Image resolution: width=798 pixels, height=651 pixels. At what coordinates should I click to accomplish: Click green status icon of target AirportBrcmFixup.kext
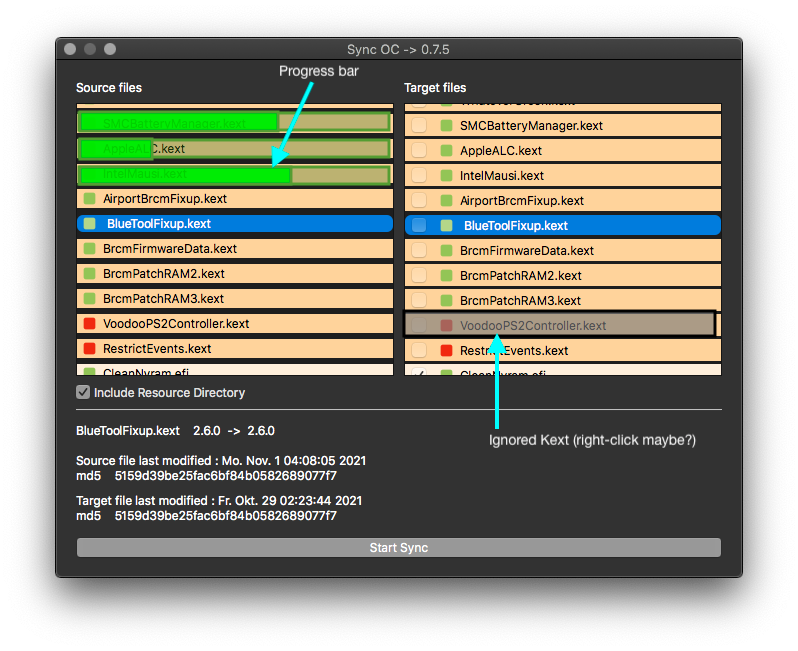coord(446,200)
